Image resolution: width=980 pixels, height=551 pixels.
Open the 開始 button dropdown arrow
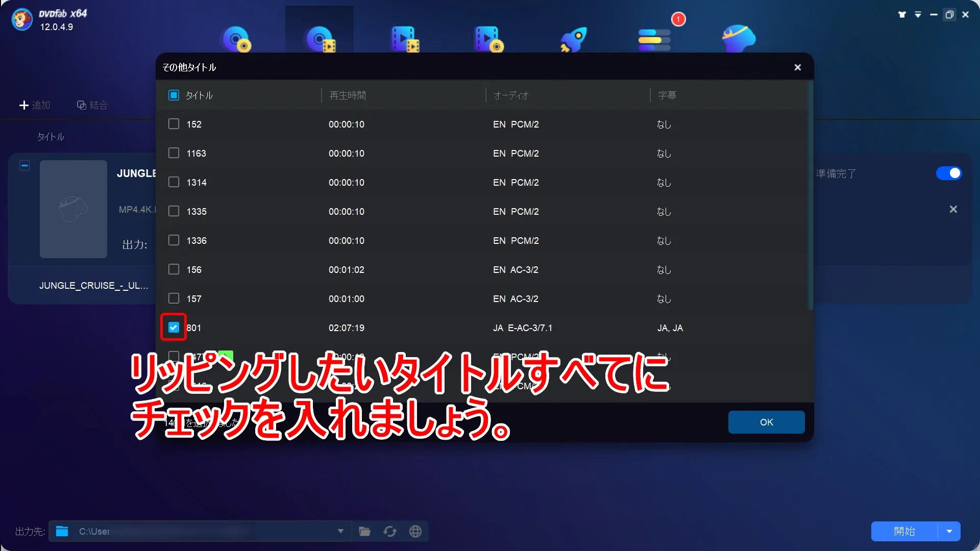pos(949,531)
